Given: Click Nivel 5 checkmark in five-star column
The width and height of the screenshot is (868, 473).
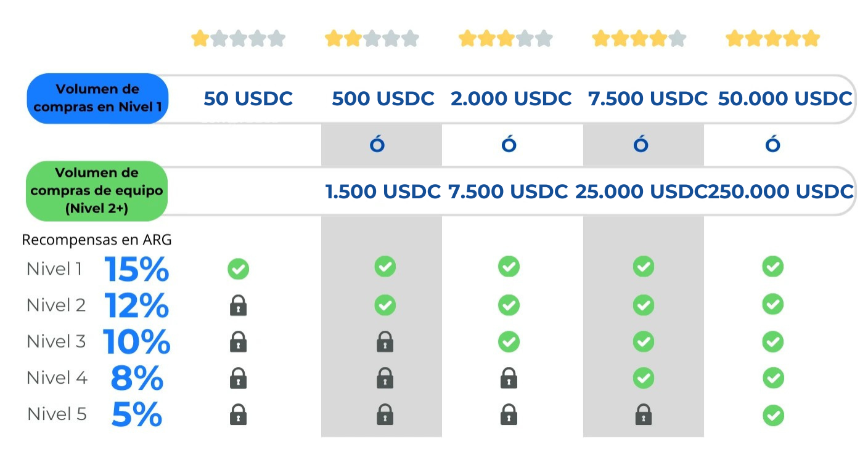Looking at the screenshot, I should (x=772, y=415).
